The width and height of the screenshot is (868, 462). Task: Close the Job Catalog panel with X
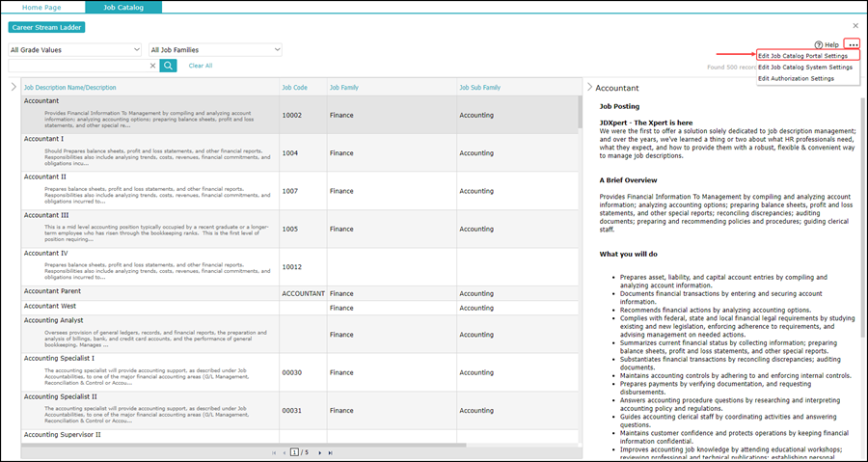(855, 25)
